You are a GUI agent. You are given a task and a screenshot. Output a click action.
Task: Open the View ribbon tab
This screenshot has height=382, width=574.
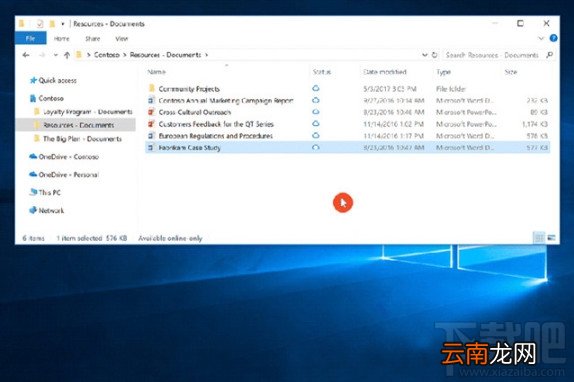tap(122, 38)
